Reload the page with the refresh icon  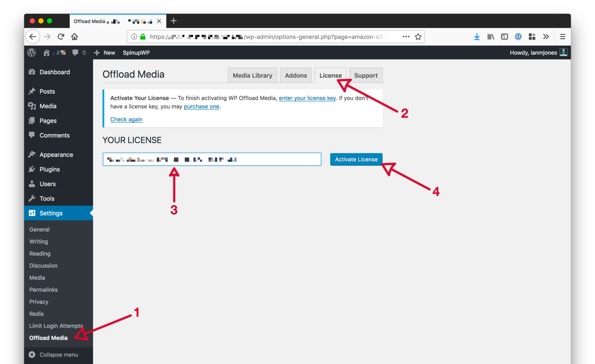click(x=61, y=37)
